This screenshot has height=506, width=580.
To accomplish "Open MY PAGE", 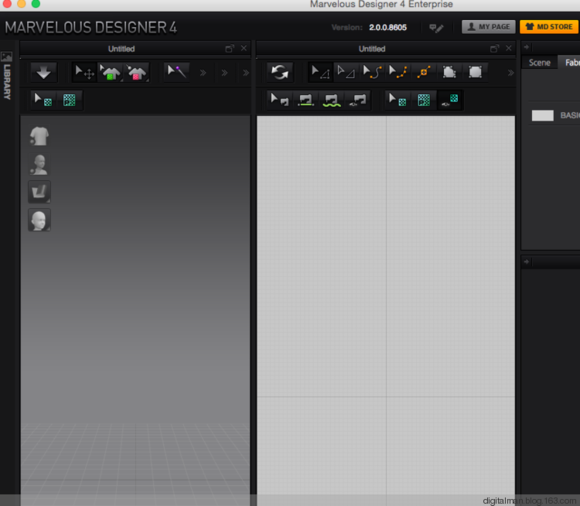I will pos(488,27).
